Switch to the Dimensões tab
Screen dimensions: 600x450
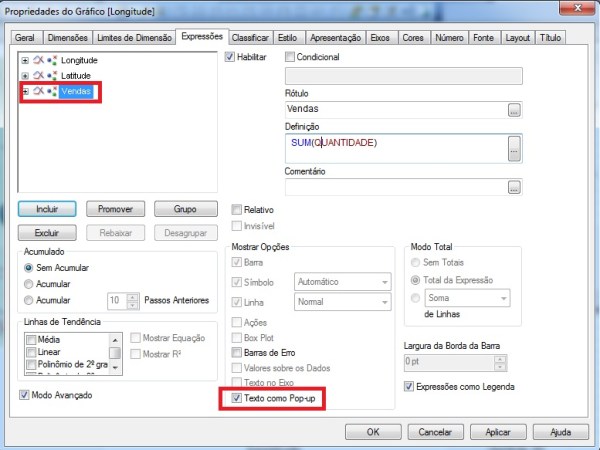coord(66,37)
